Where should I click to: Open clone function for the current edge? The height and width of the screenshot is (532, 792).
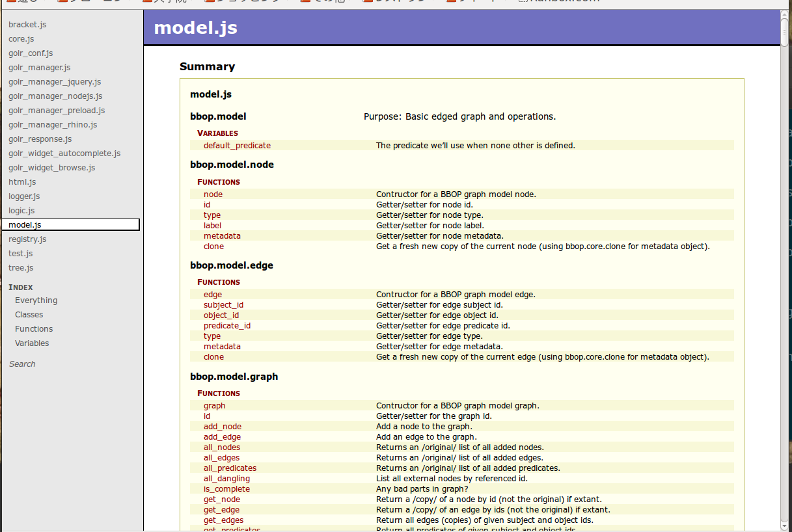tap(213, 357)
